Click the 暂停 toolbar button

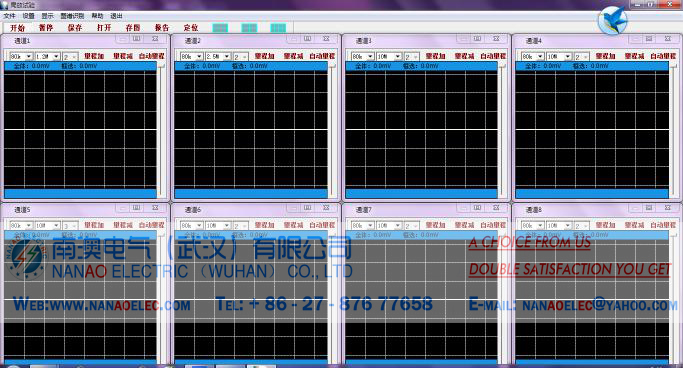click(x=46, y=28)
